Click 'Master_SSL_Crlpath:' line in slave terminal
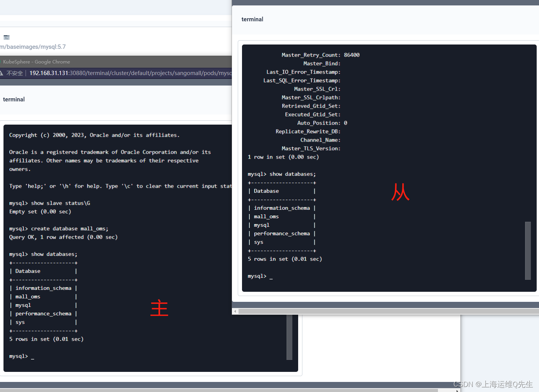539x392 pixels. coord(311,98)
